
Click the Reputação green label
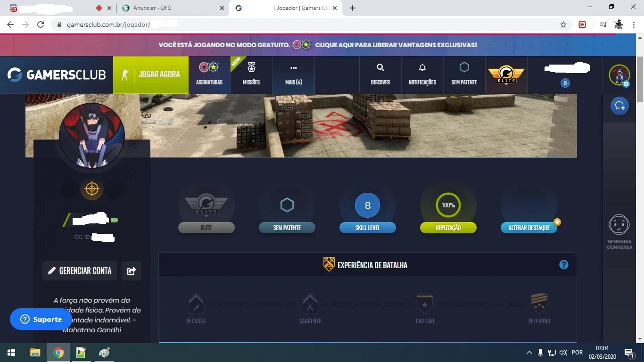448,228
